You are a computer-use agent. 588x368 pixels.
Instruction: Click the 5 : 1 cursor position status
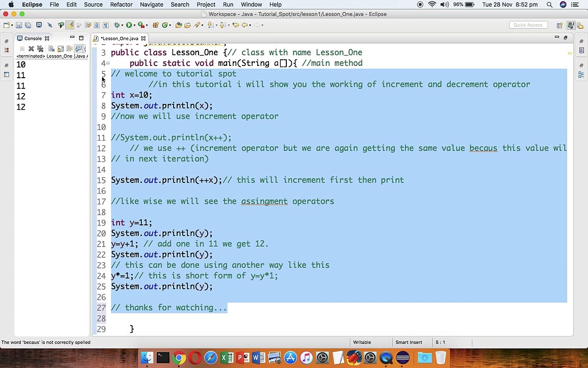coord(440,342)
